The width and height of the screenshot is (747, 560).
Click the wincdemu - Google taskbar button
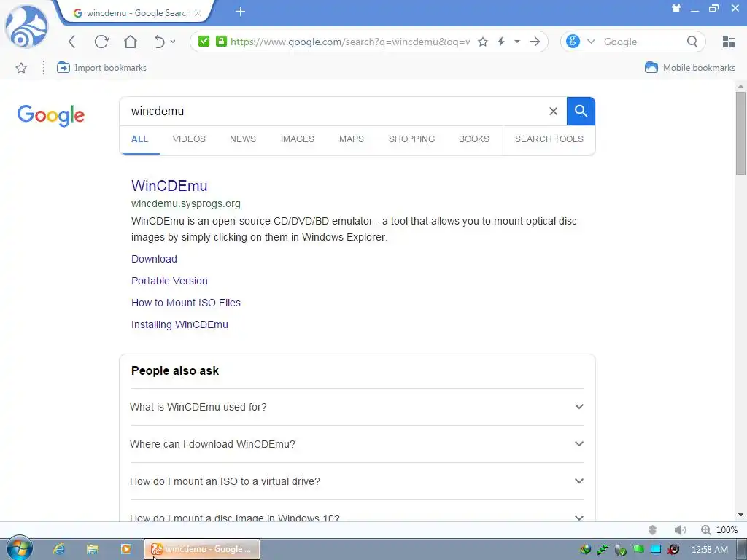pos(203,549)
